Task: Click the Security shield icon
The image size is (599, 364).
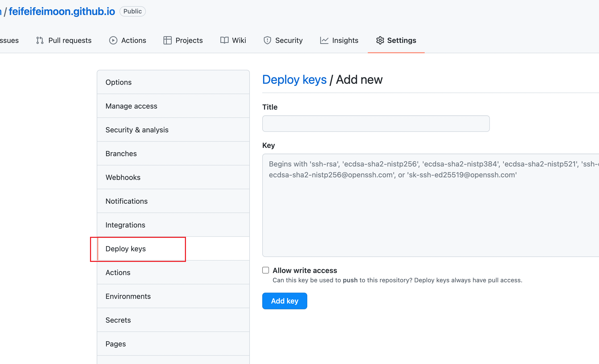Action: (267, 40)
